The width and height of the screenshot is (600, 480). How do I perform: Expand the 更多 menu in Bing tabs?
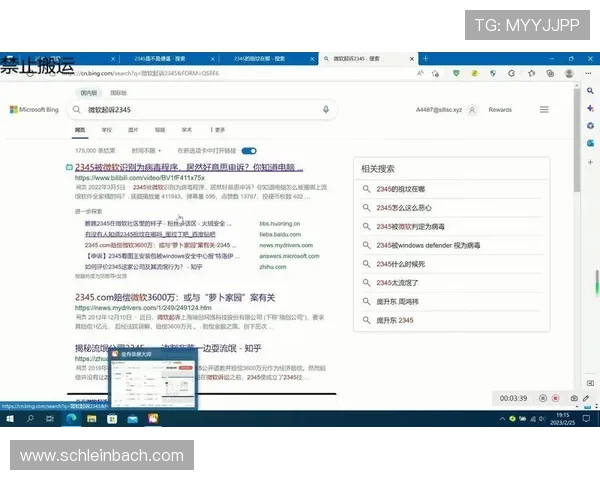217,130
